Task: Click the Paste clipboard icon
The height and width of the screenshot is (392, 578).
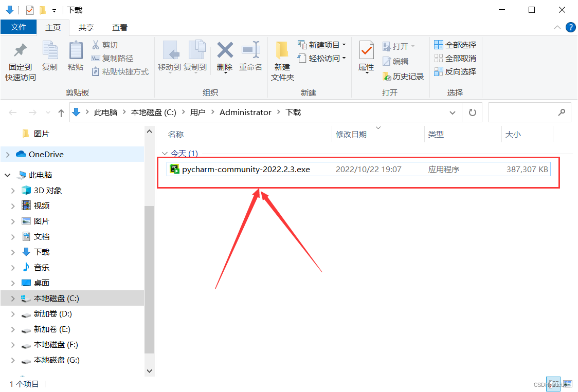Action: coord(76,50)
